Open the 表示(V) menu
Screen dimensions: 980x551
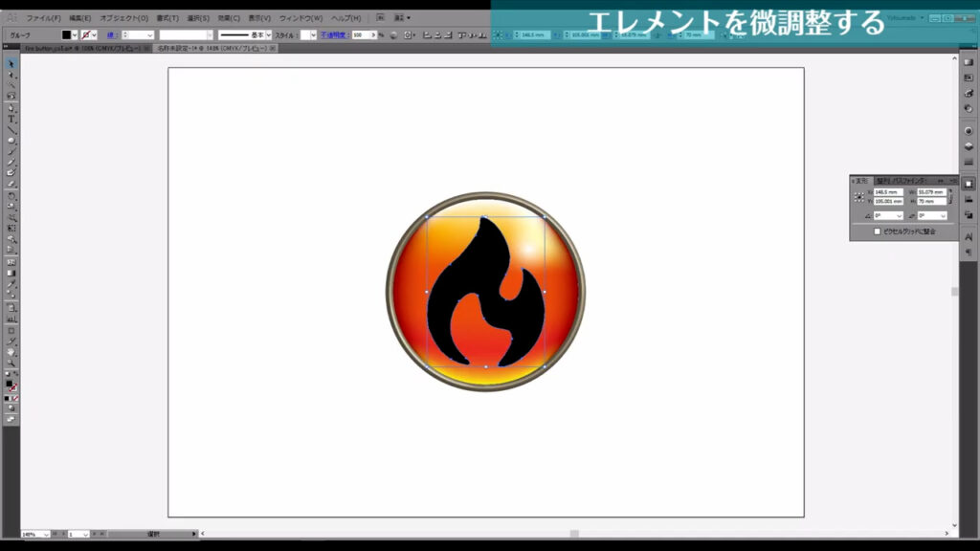(x=259, y=18)
